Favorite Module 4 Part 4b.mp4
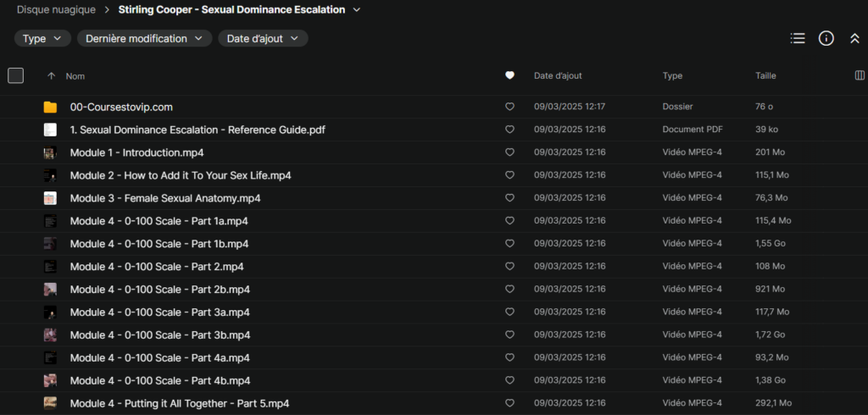Viewport: 868px width, 415px height. pos(509,380)
